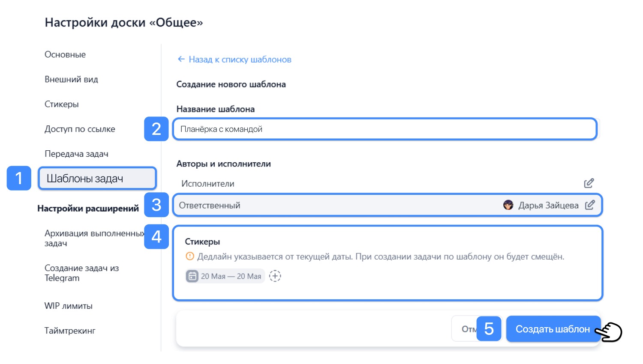Select Стикеры in the sidebar

tap(62, 104)
